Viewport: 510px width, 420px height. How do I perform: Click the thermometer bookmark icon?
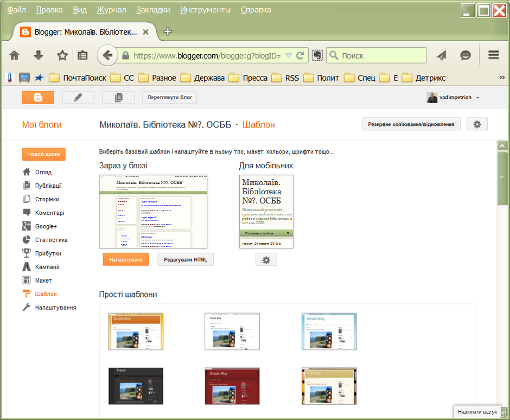click(x=10, y=78)
